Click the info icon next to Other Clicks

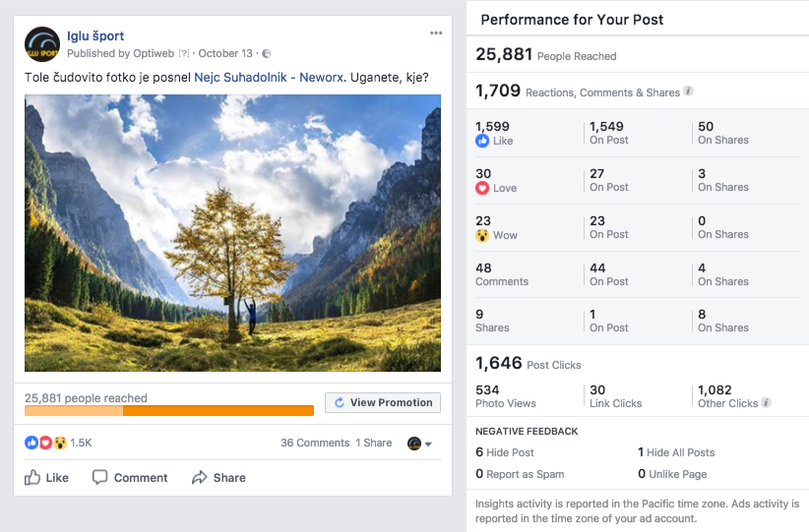click(x=766, y=402)
